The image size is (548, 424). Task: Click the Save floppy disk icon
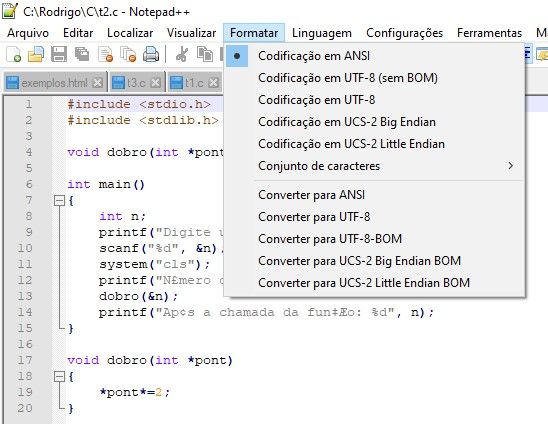59,55
